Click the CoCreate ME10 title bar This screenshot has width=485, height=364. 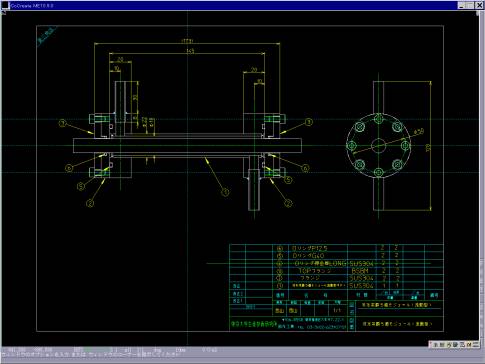233,6
